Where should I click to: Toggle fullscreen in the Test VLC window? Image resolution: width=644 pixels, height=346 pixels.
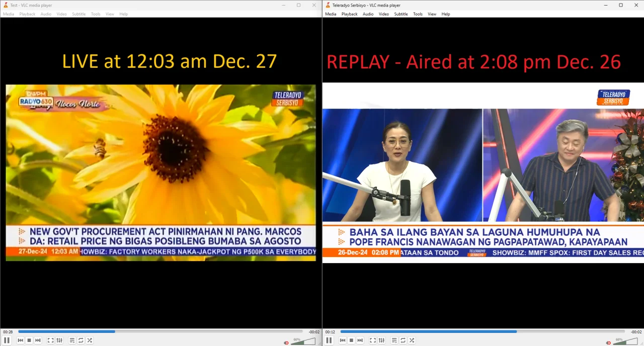click(x=50, y=340)
